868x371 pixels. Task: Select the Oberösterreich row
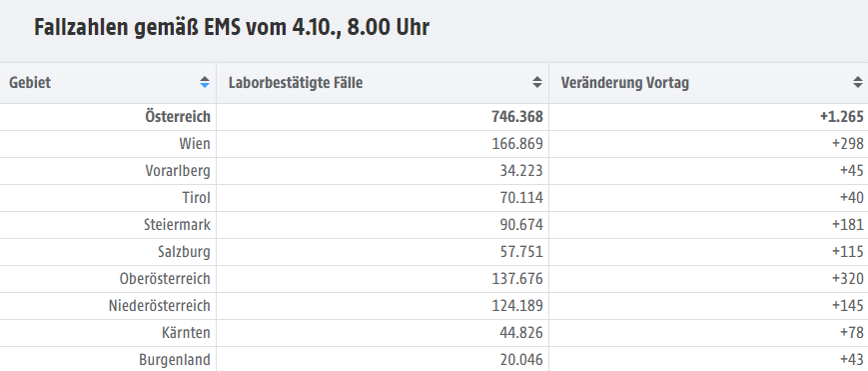coord(434,278)
